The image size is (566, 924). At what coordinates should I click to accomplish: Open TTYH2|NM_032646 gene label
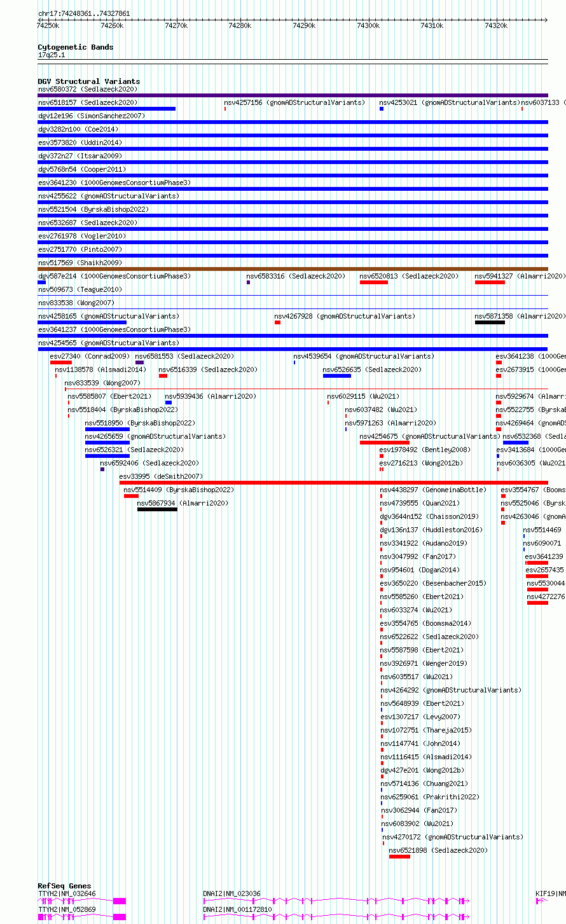67,893
